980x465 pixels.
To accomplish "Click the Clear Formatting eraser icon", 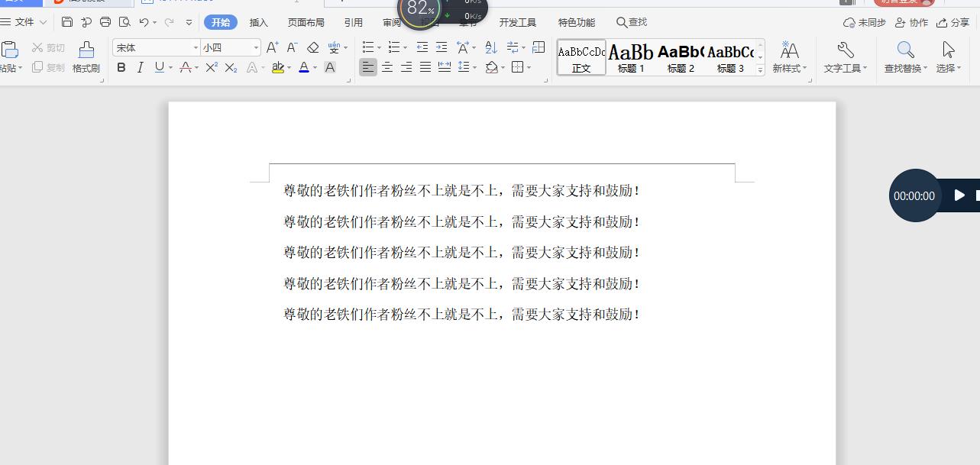I will click(312, 47).
